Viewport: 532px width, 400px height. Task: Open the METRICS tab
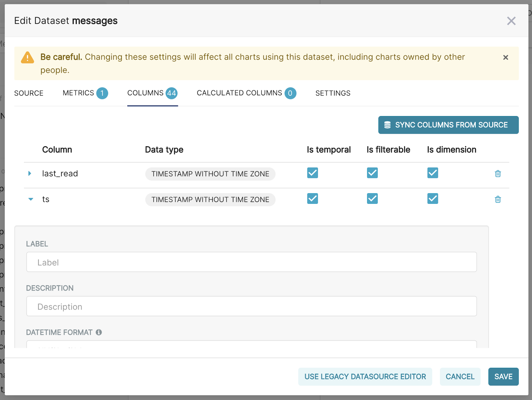point(77,93)
